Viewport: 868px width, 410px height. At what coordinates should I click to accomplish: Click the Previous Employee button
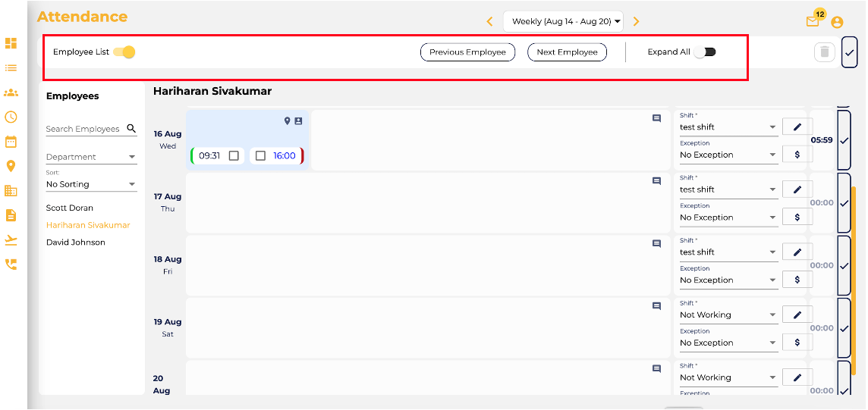point(467,52)
